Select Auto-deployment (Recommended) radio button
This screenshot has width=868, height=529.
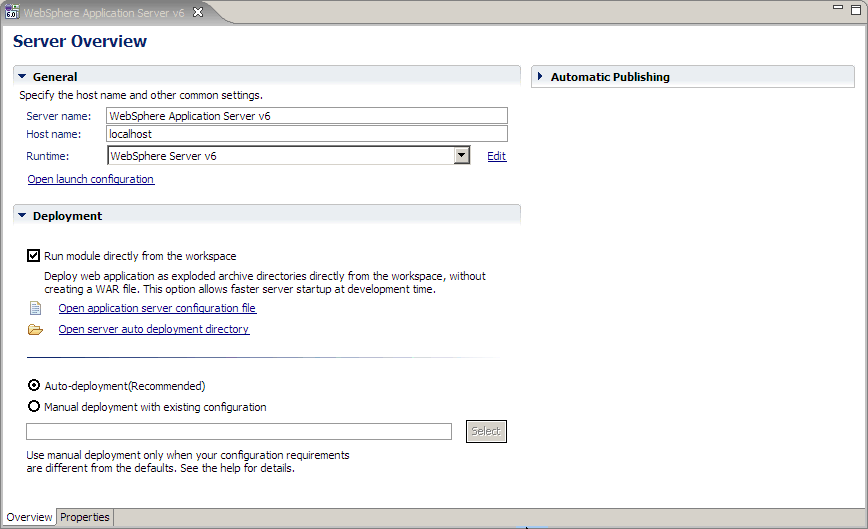pyautogui.click(x=34, y=385)
